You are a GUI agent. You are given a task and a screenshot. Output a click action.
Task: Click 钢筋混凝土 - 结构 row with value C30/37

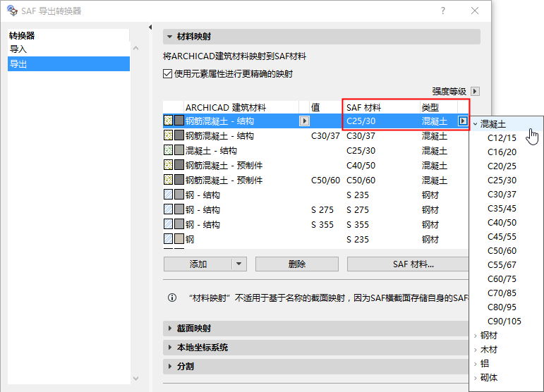pos(315,136)
